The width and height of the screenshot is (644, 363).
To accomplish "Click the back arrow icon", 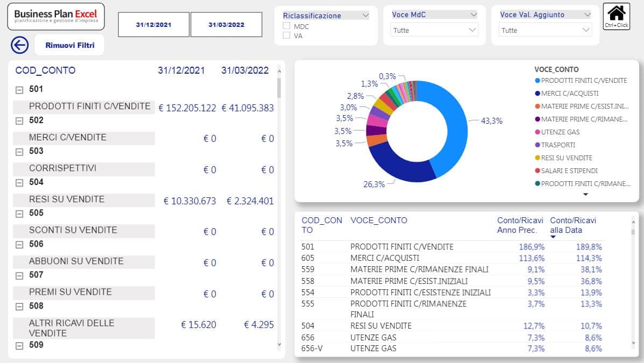I will 19,45.
